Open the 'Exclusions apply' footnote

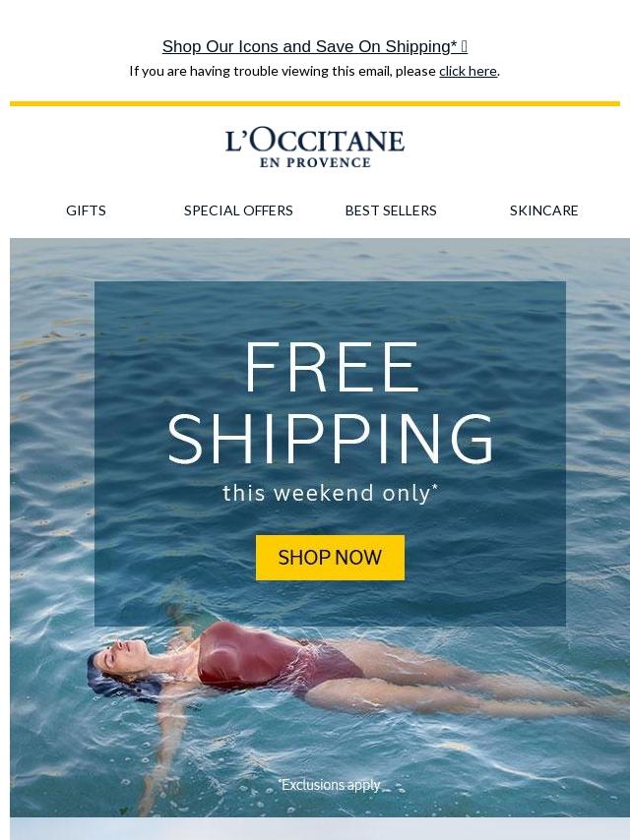point(329,785)
